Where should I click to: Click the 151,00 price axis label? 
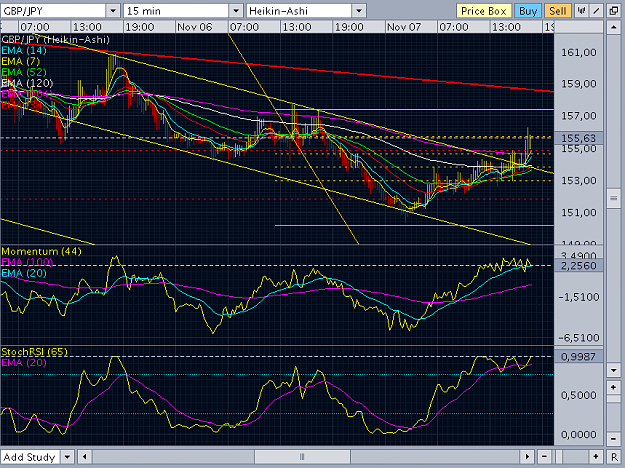[x=579, y=212]
